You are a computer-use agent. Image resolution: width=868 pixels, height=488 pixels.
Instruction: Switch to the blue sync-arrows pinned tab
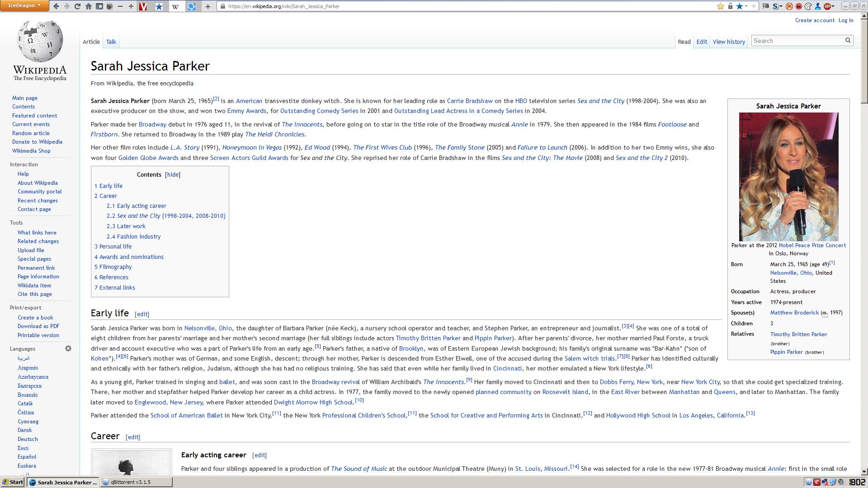click(192, 6)
